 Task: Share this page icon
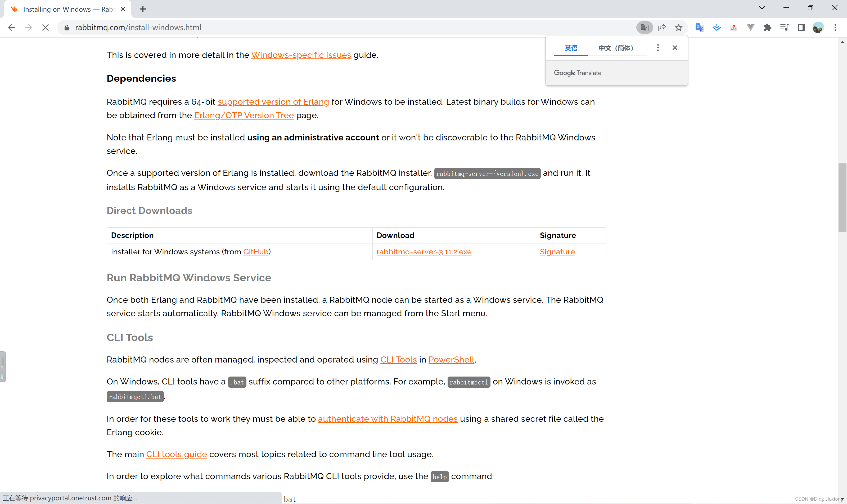point(661,28)
